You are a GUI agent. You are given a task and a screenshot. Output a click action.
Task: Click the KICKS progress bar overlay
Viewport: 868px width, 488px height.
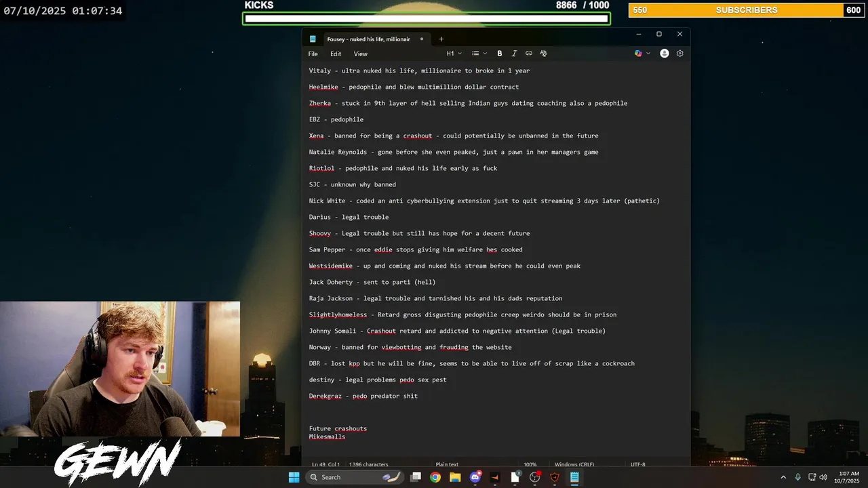(x=427, y=18)
